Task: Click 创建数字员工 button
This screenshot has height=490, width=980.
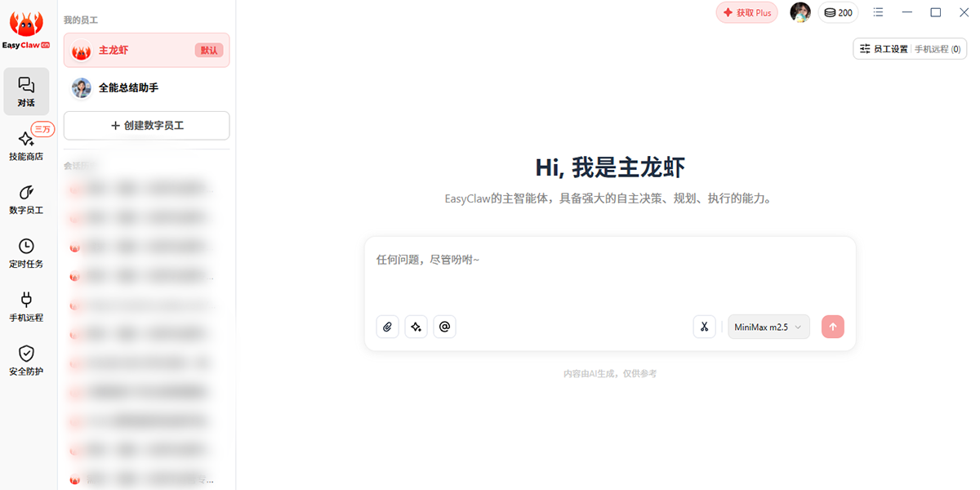Action: 146,126
